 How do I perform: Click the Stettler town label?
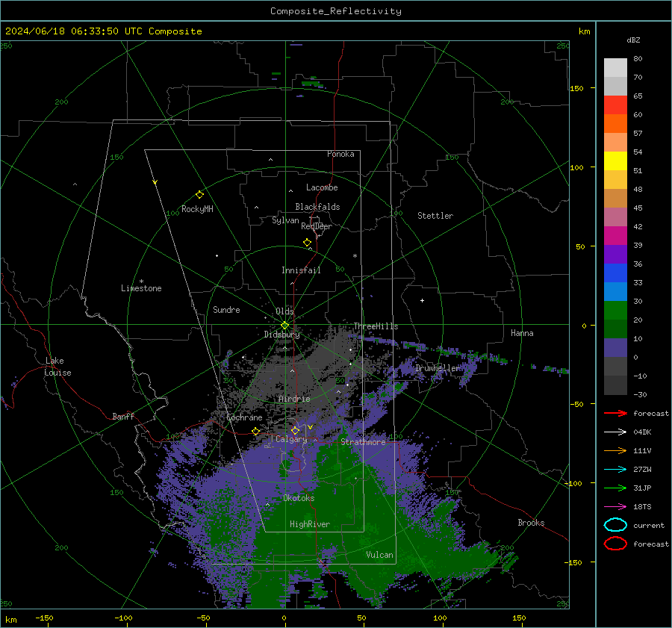tap(435, 216)
